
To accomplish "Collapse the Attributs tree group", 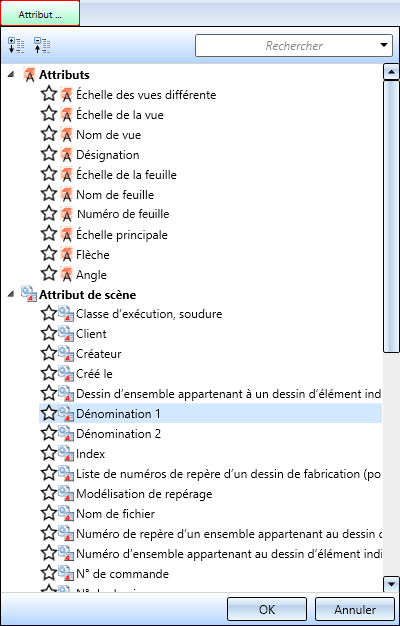I will coord(11,74).
